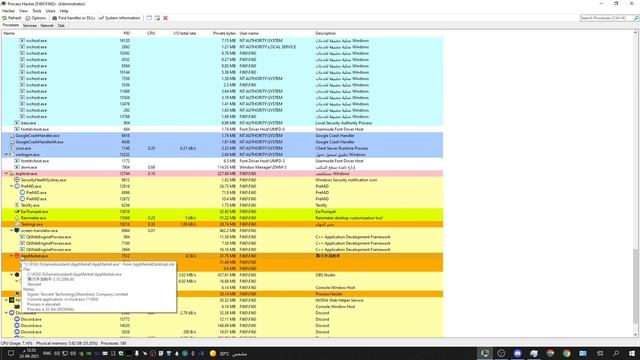Switch to the Disk tab
This screenshot has width=640, height=360.
(x=61, y=26)
